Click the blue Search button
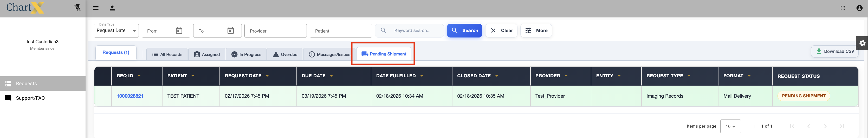 [464, 31]
